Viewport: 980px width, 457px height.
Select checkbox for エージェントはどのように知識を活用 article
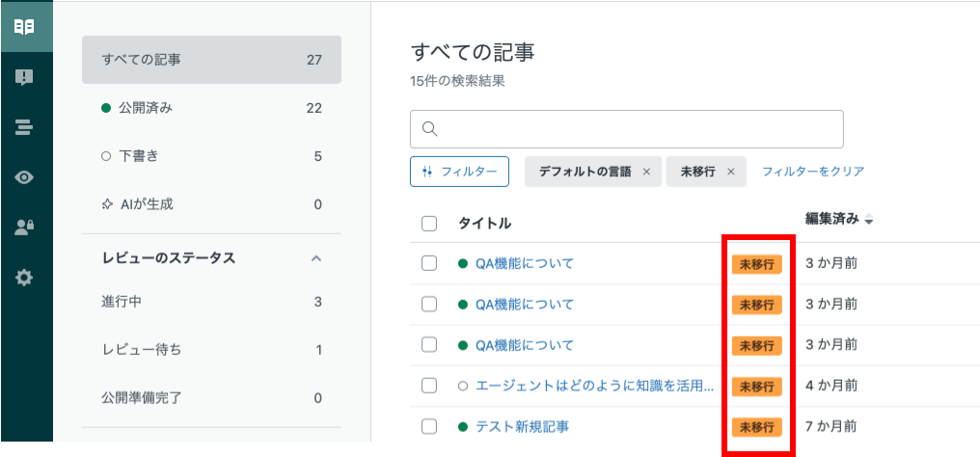pos(428,386)
